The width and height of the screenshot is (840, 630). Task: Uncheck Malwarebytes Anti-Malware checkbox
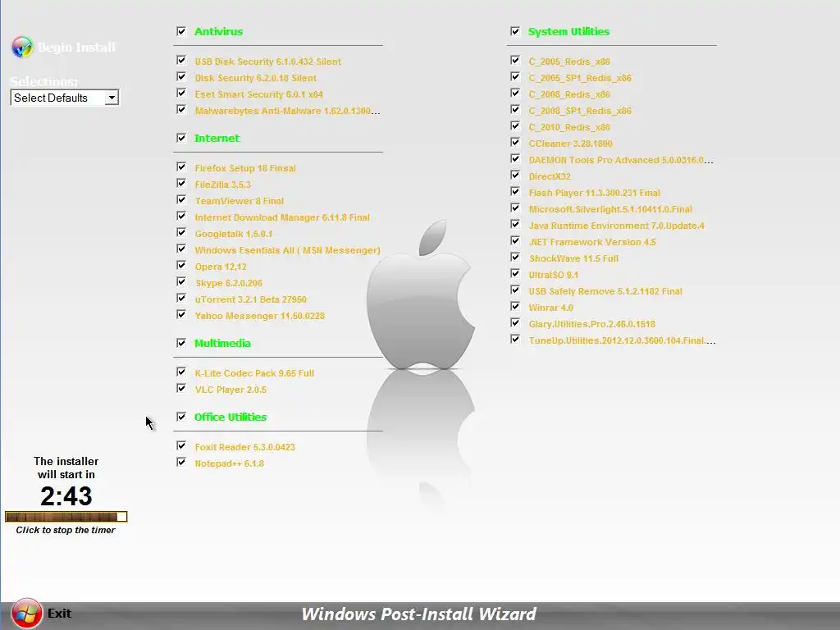[181, 110]
